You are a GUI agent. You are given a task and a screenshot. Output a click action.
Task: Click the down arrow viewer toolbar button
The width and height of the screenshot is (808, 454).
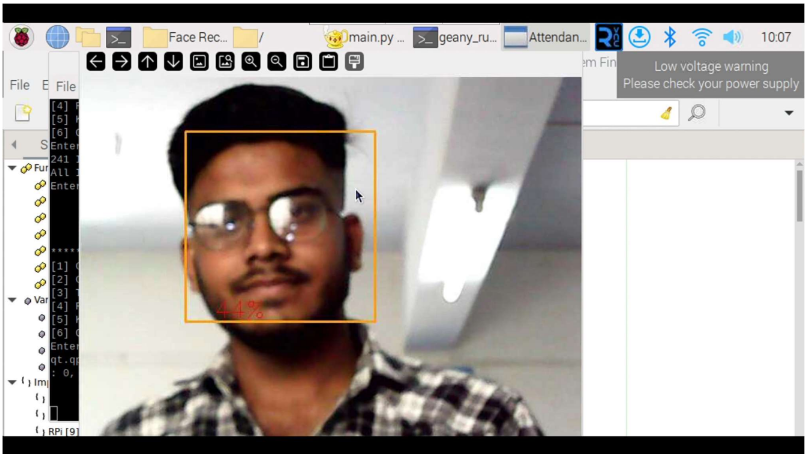[173, 62]
